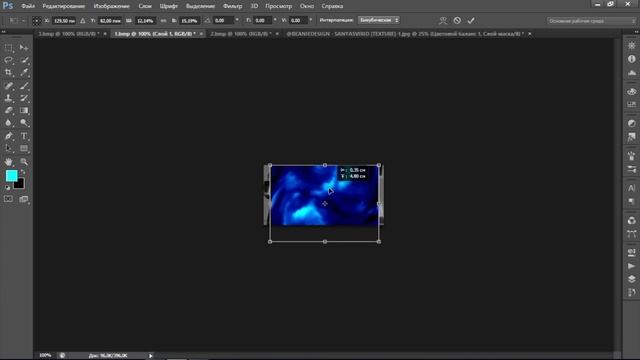Swap foreground and background colors
Viewport: 640px width, 360px height.
[x=23, y=172]
